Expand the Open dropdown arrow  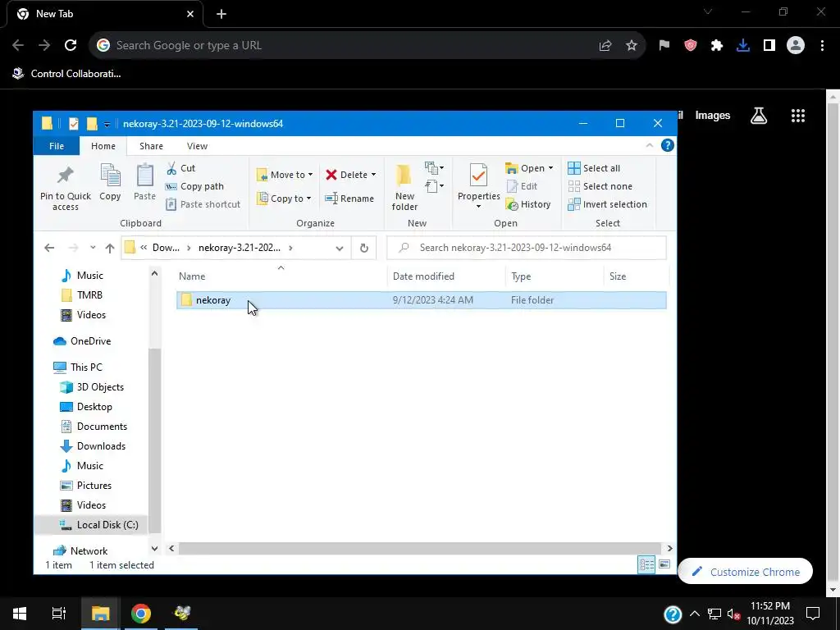[550, 168]
